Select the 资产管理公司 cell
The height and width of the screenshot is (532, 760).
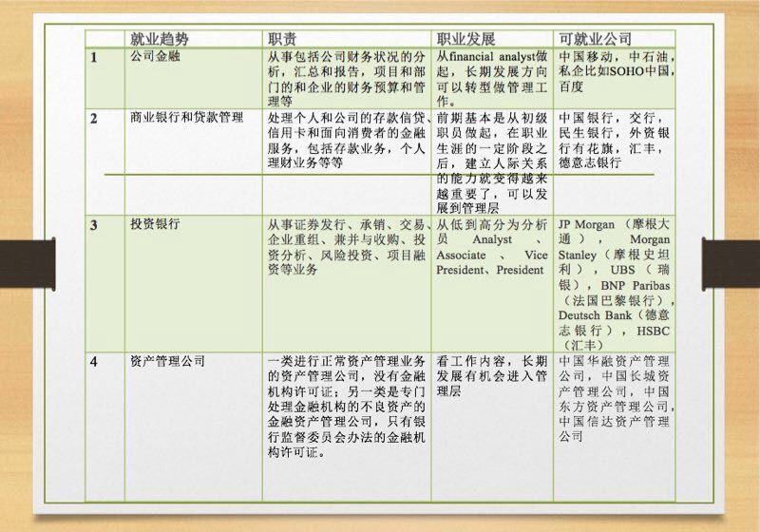194,427
